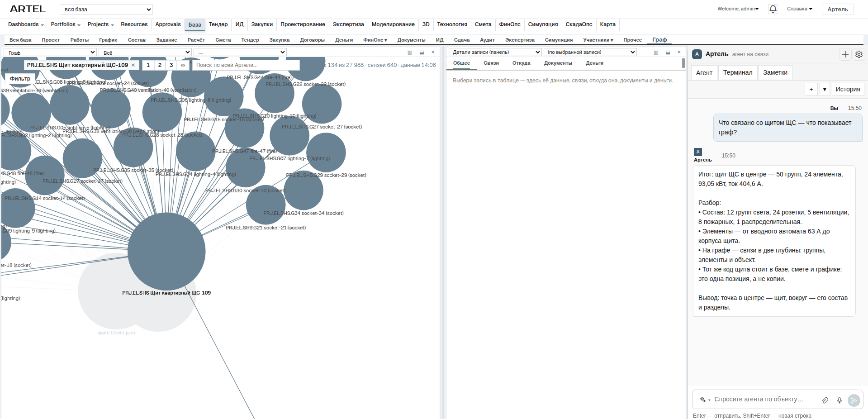This screenshot has width=868, height=419.
Task: Open the Граф panel type dropdown
Action: pos(50,52)
